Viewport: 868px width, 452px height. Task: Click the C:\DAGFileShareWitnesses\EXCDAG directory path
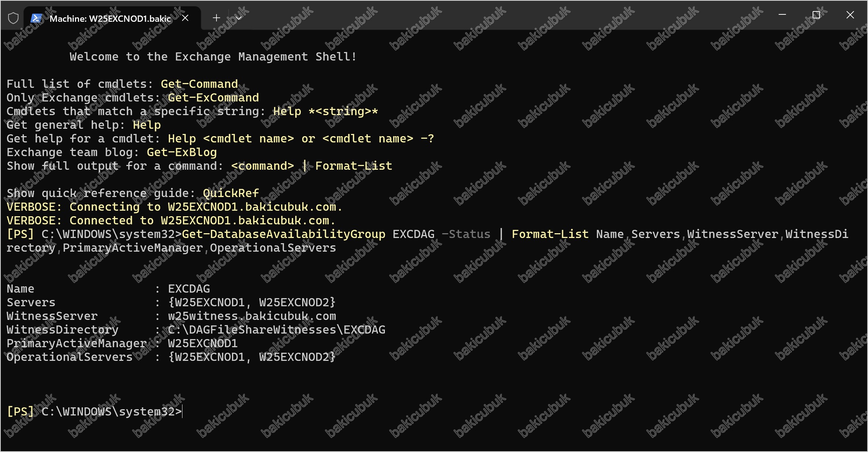click(276, 330)
